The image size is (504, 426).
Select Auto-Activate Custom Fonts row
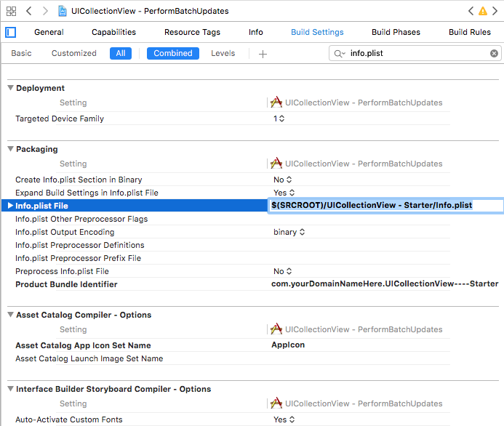click(69, 419)
